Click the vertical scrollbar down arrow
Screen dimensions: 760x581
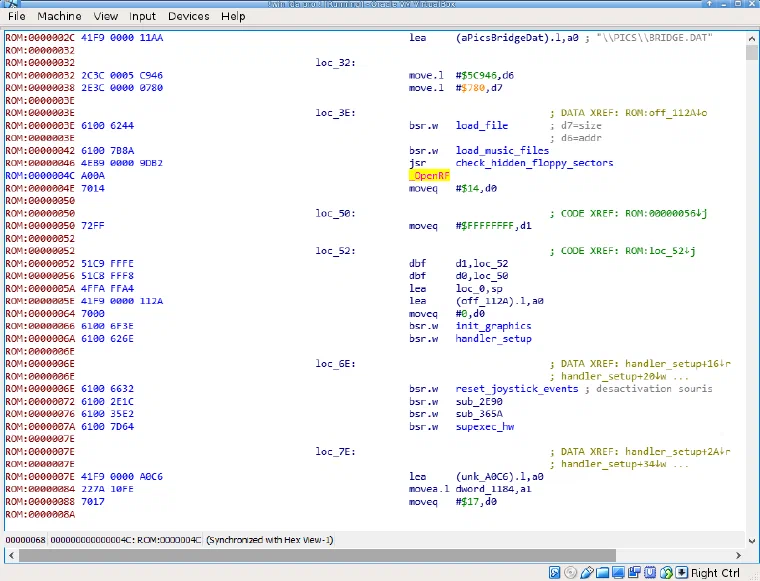pos(751,541)
